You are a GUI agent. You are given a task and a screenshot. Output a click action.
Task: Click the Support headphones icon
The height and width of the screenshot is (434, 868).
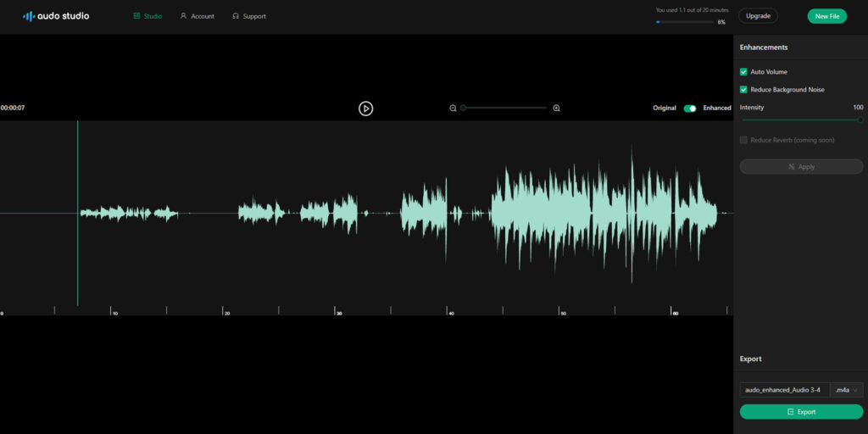click(236, 16)
